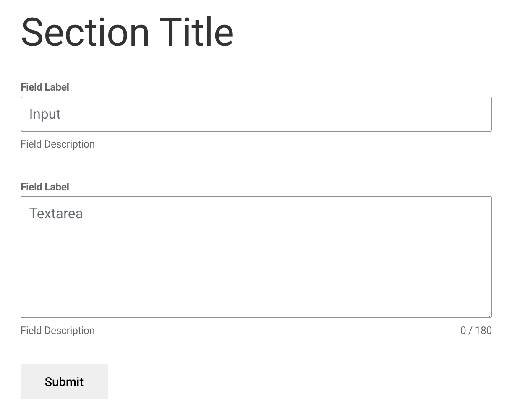
Task: Click the Field Description below the Input
Action: point(57,144)
